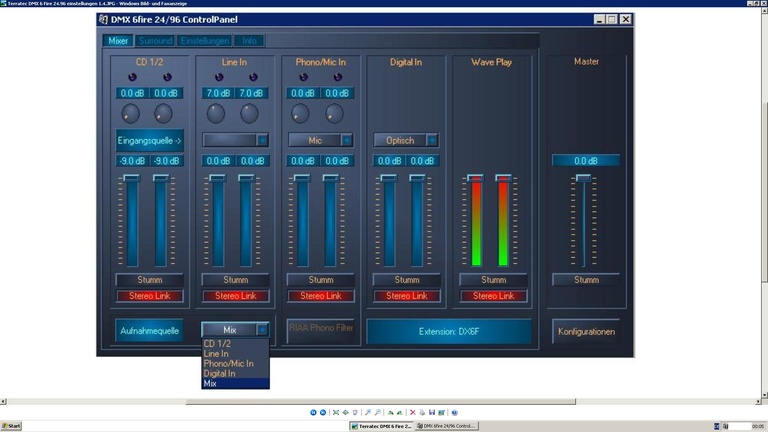Click the blue help icon in viewer toolbar
This screenshot has height=432, width=768.
coord(454,412)
